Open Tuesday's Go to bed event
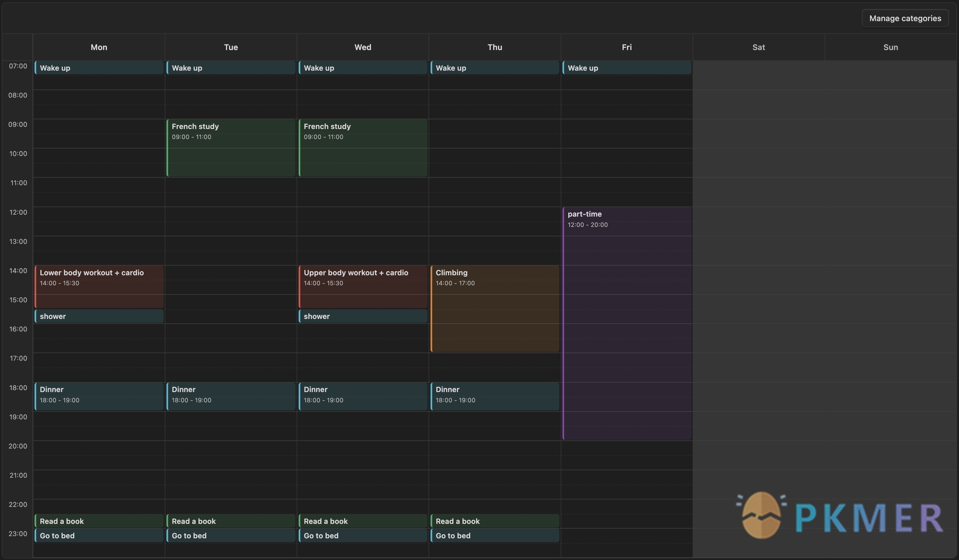The height and width of the screenshot is (560, 959). pos(231,535)
